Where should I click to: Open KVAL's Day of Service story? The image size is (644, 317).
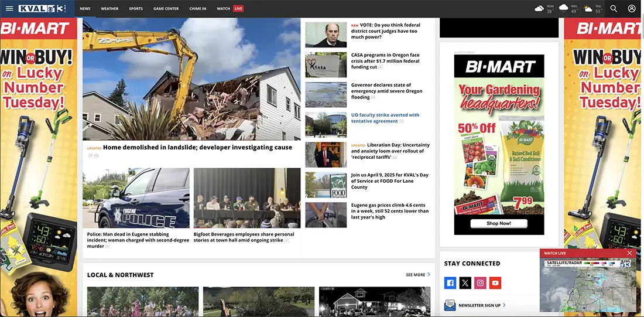[390, 181]
